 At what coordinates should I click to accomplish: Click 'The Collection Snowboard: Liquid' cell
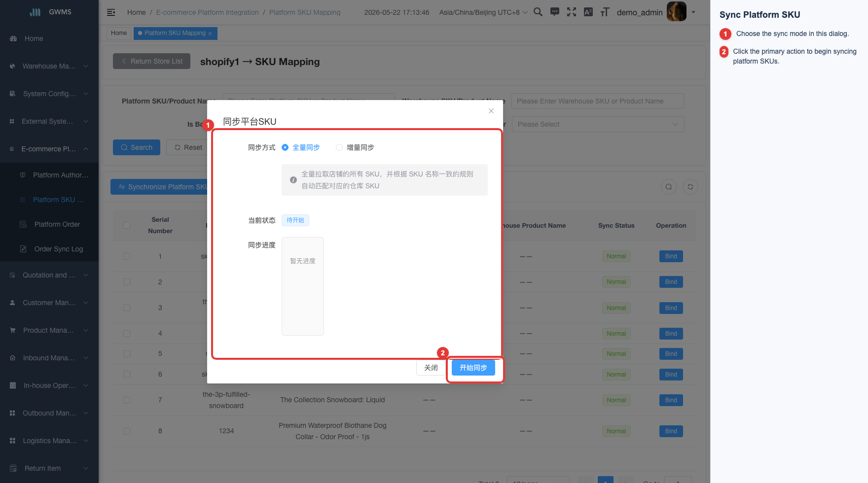click(x=332, y=400)
